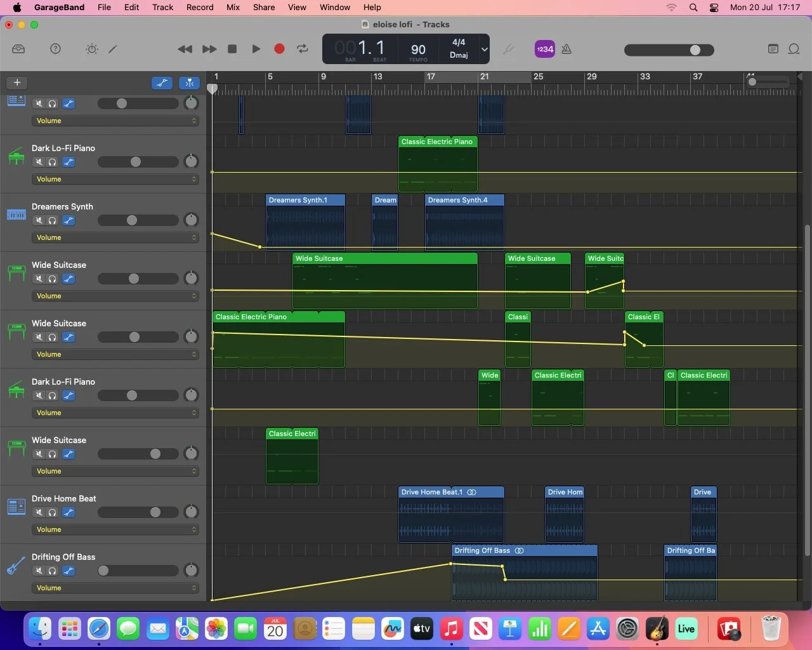The image size is (812, 650).
Task: Open the Edit menu
Action: coord(131,8)
